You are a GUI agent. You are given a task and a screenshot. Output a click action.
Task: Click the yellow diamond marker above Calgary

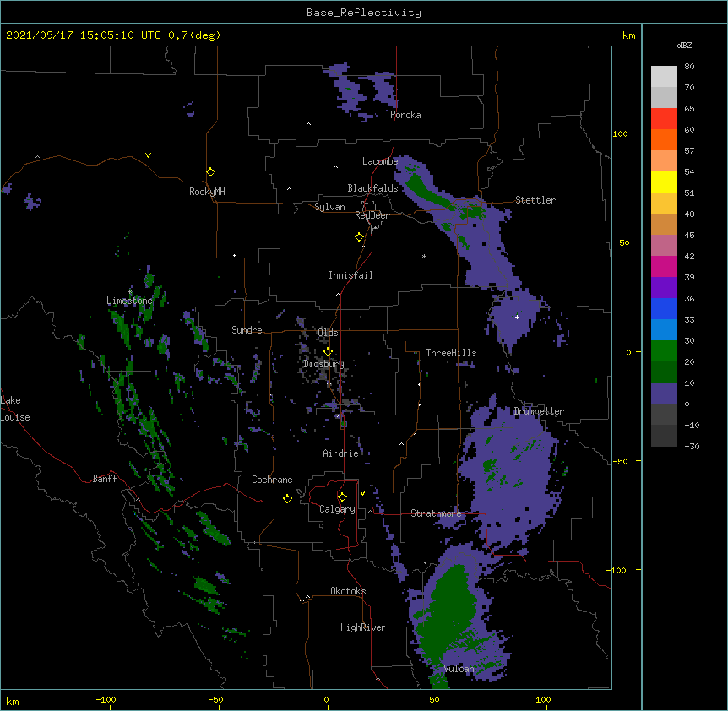click(342, 497)
